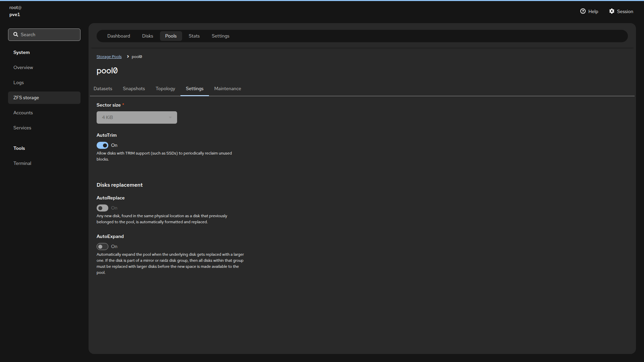
Task: Follow the Storage Pools breadcrumb link
Action: click(x=109, y=57)
